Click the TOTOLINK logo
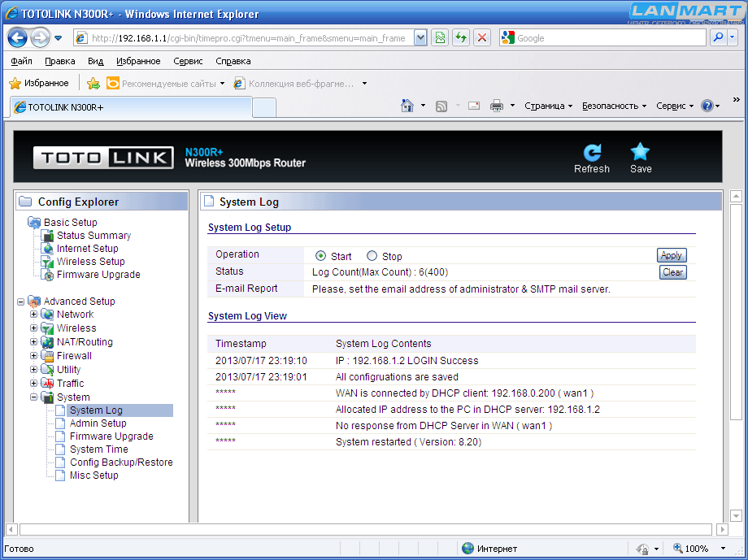748x560 pixels. (103, 158)
